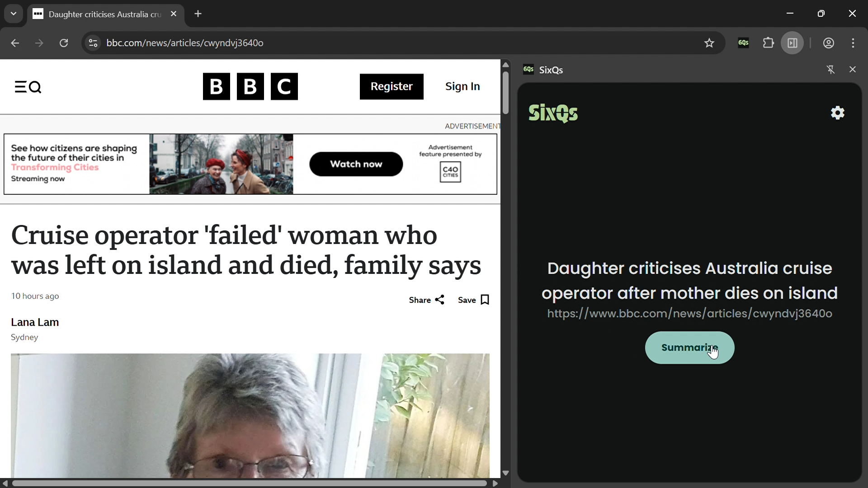Toggle the browser side panel button
Image resolution: width=868 pixels, height=488 pixels.
[x=793, y=43]
